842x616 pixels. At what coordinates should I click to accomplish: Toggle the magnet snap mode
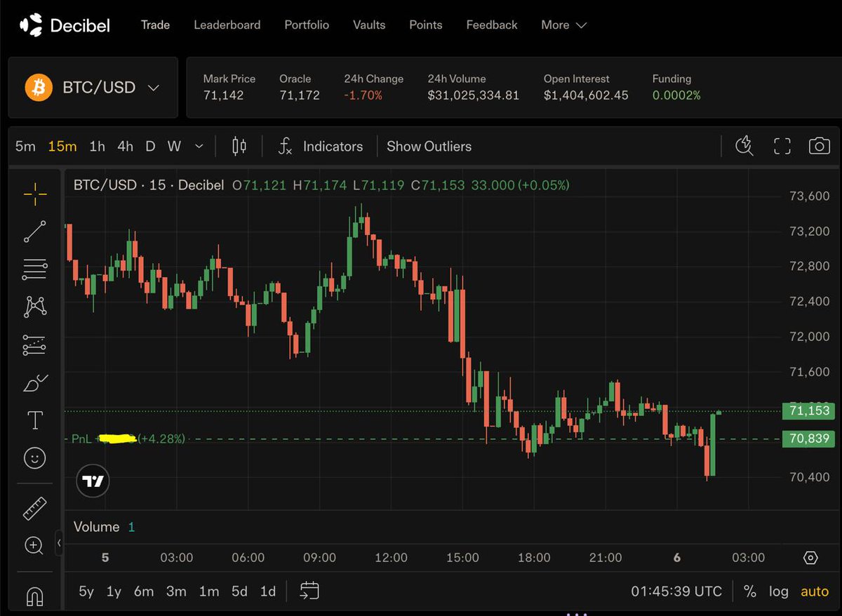34,596
